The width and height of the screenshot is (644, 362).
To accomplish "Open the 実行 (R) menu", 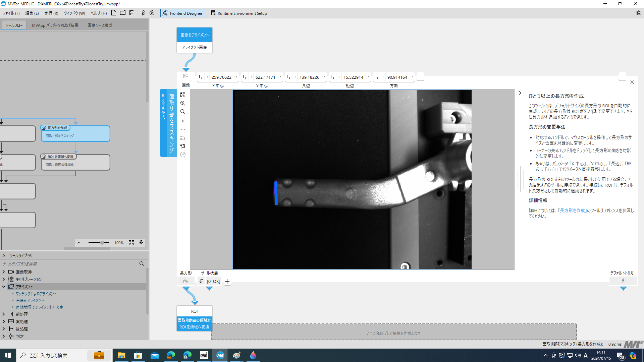I will pos(51,13).
